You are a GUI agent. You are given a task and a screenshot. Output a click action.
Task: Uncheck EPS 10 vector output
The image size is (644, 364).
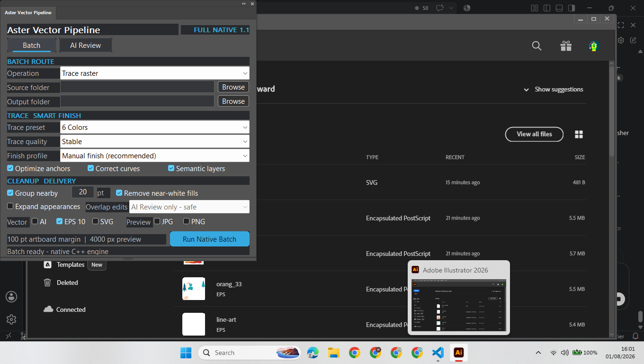click(x=60, y=221)
